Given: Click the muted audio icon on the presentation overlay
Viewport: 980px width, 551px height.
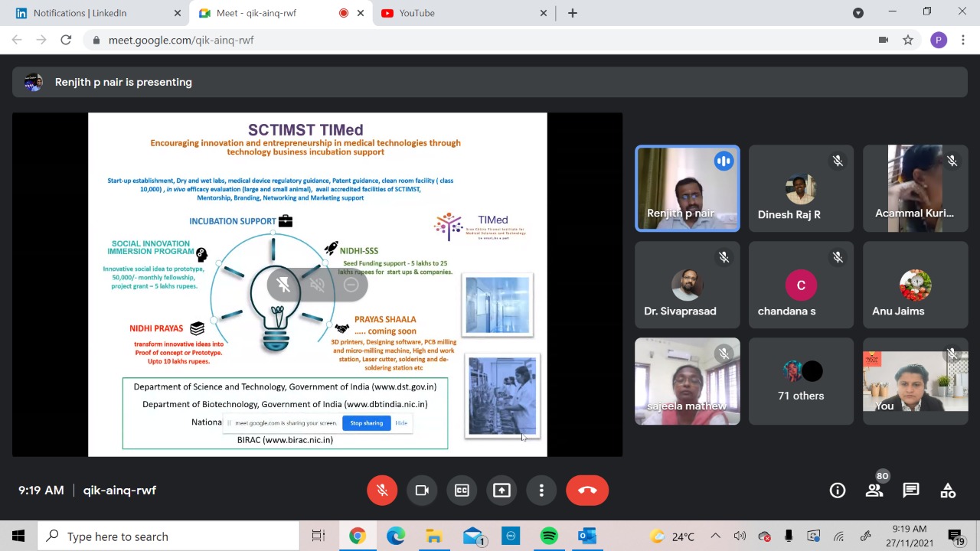Looking at the screenshot, I should click(x=317, y=285).
